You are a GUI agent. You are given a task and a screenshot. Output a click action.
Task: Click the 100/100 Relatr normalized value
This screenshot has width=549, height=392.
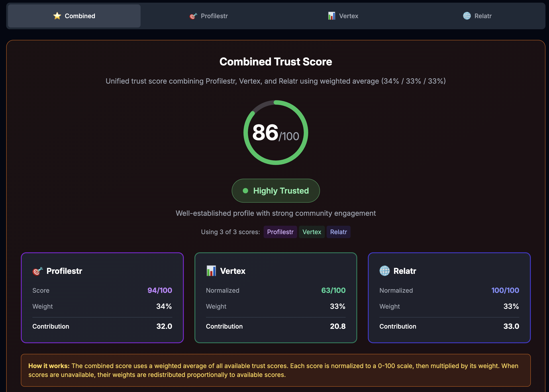tap(505, 290)
